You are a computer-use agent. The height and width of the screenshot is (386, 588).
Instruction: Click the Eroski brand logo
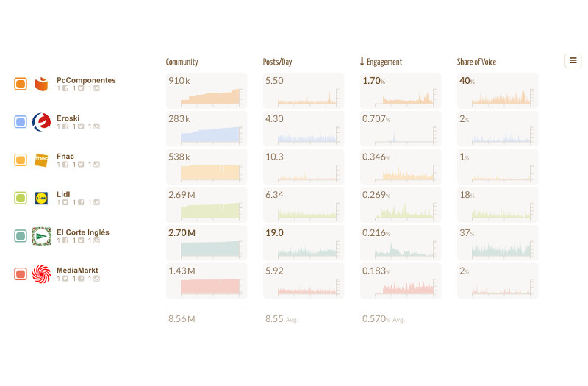coord(42,122)
